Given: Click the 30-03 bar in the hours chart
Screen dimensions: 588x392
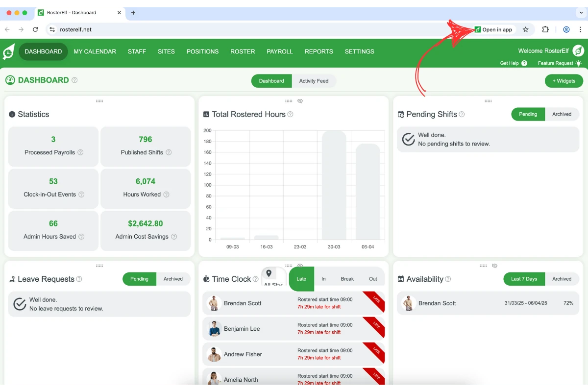Looking at the screenshot, I should click(334, 185).
